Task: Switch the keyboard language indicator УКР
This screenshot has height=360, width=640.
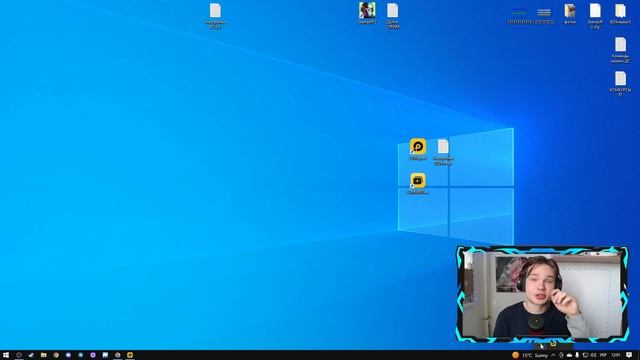Action: point(603,355)
